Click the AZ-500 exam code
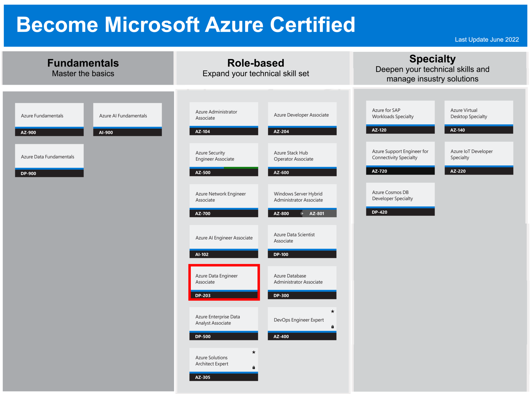532x394 pixels. click(203, 173)
